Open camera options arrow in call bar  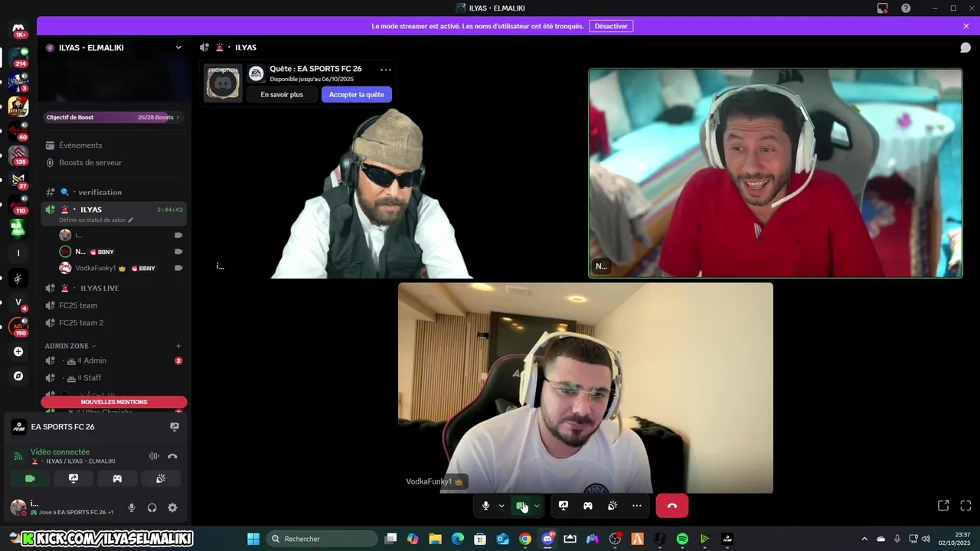pyautogui.click(x=537, y=506)
